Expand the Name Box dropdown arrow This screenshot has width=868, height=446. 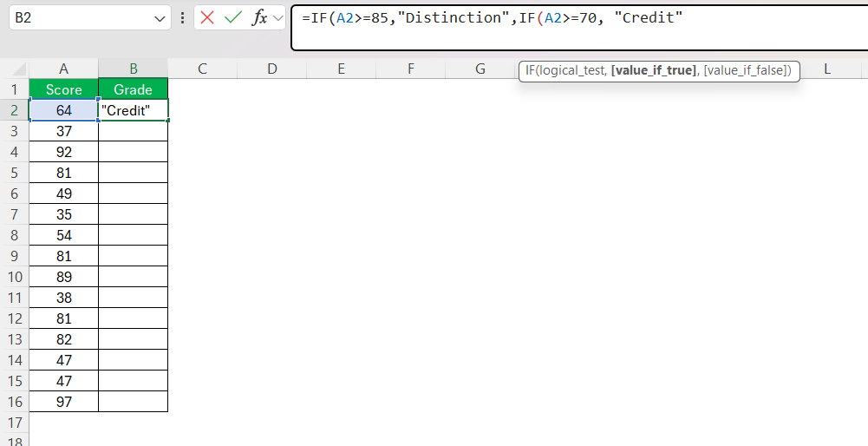[x=160, y=19]
